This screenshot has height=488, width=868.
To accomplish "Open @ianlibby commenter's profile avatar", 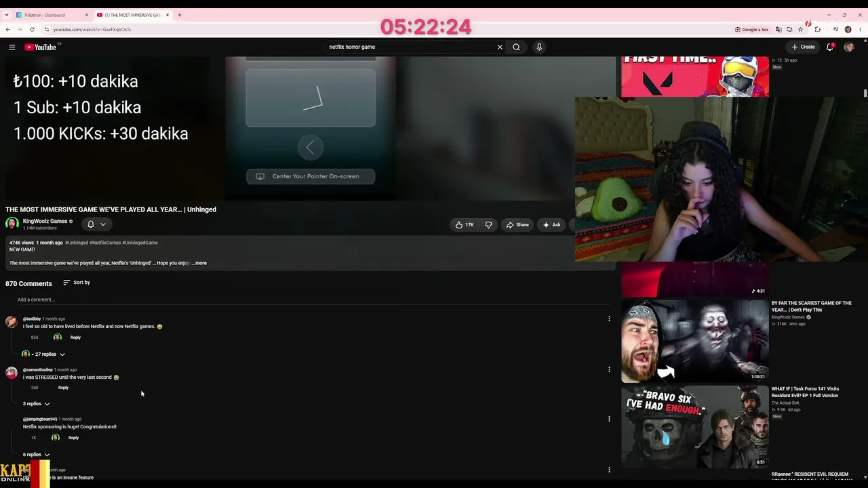I will click(12, 322).
